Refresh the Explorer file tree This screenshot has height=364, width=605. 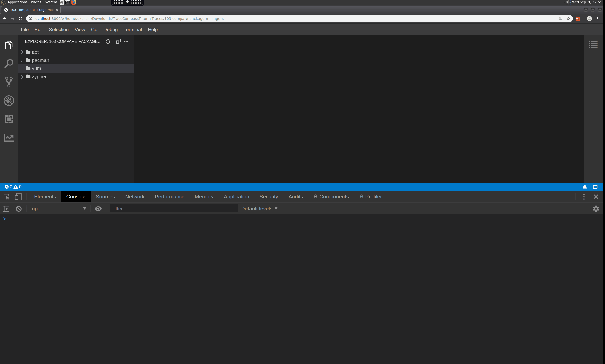108,41
